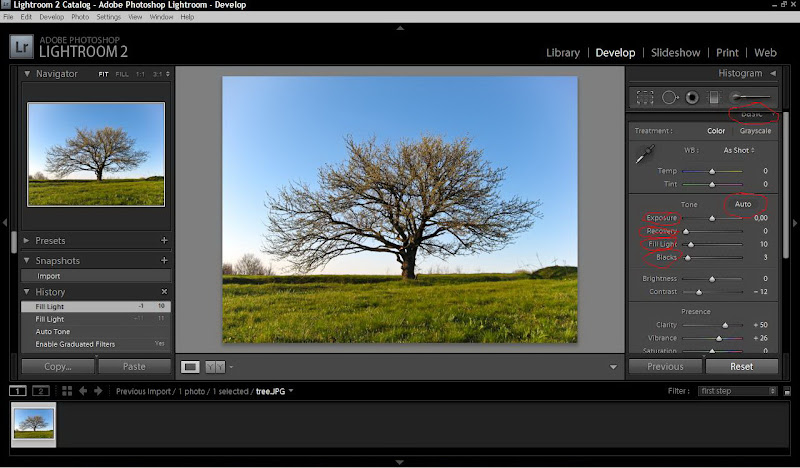The height and width of the screenshot is (468, 800).
Task: Add a new preset with plus icon
Action: (164, 241)
